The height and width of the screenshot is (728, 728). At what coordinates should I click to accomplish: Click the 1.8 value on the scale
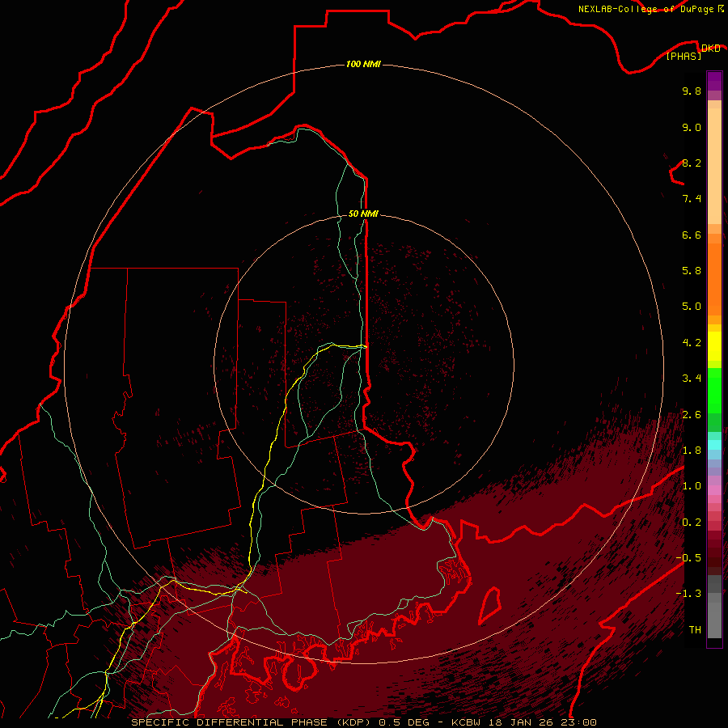coord(692,451)
